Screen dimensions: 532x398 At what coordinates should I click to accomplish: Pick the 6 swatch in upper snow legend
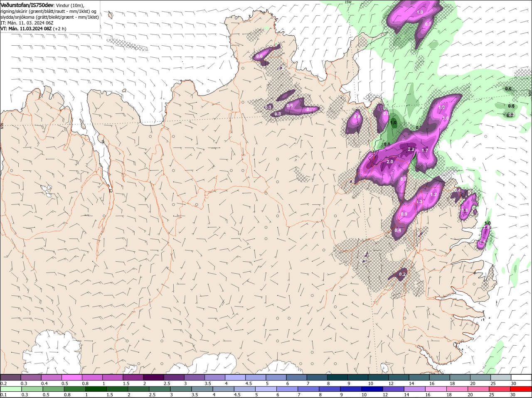point(297,377)
